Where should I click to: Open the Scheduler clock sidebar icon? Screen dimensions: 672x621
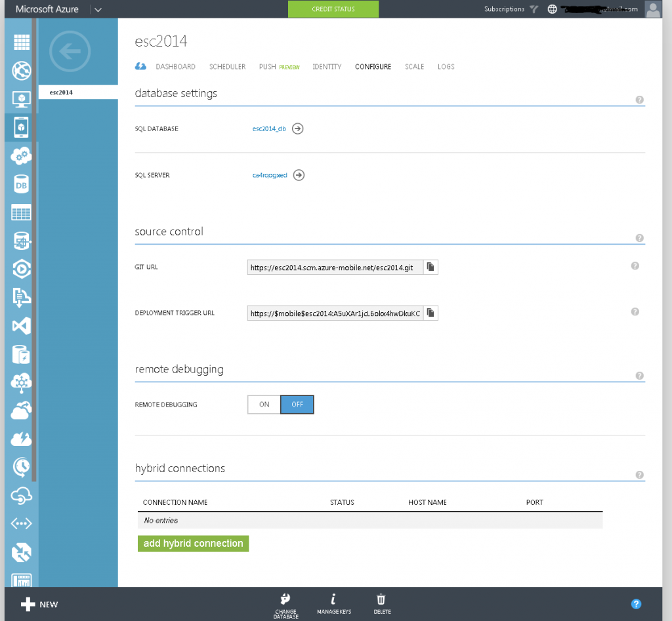pos(20,468)
